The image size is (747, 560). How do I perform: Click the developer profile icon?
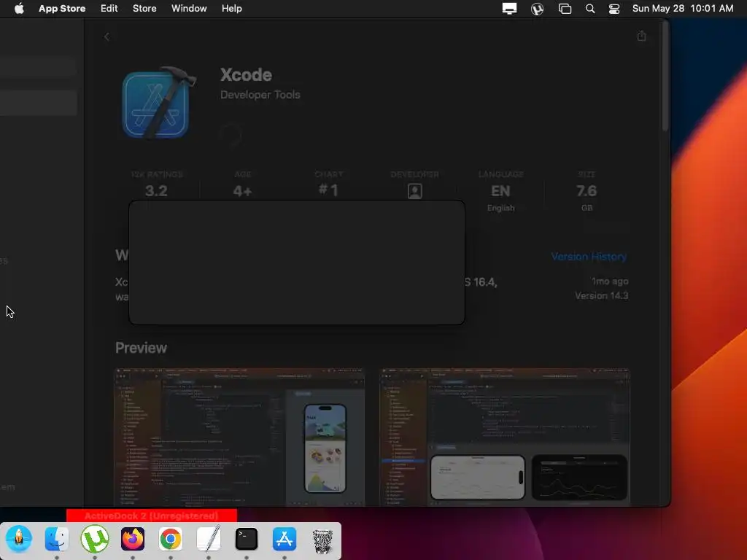point(414,191)
